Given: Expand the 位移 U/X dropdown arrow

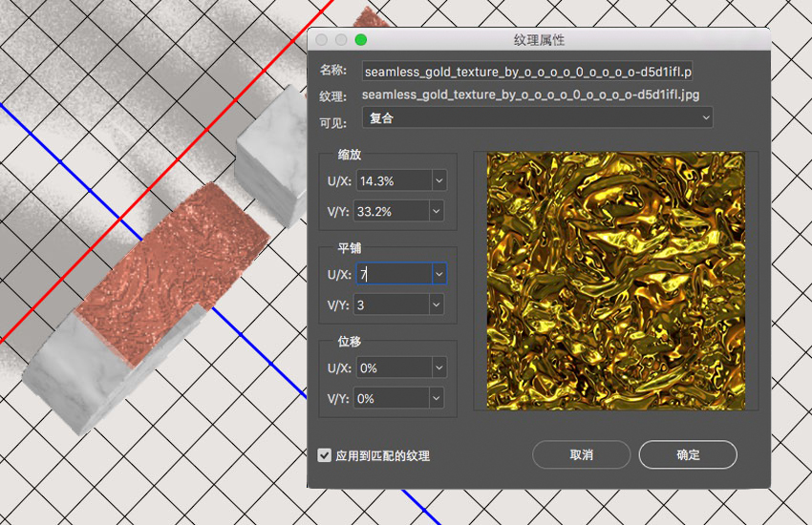Looking at the screenshot, I should [439, 367].
